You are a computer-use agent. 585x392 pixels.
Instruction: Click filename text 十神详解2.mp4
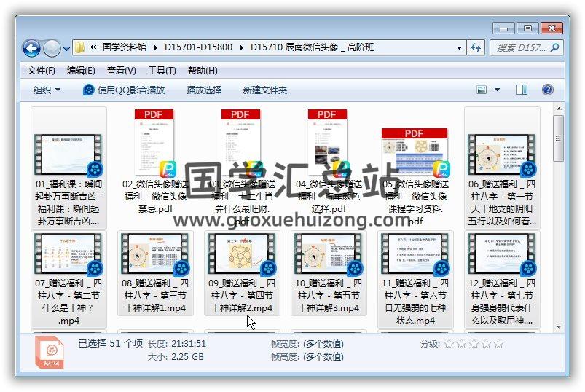[242, 308]
